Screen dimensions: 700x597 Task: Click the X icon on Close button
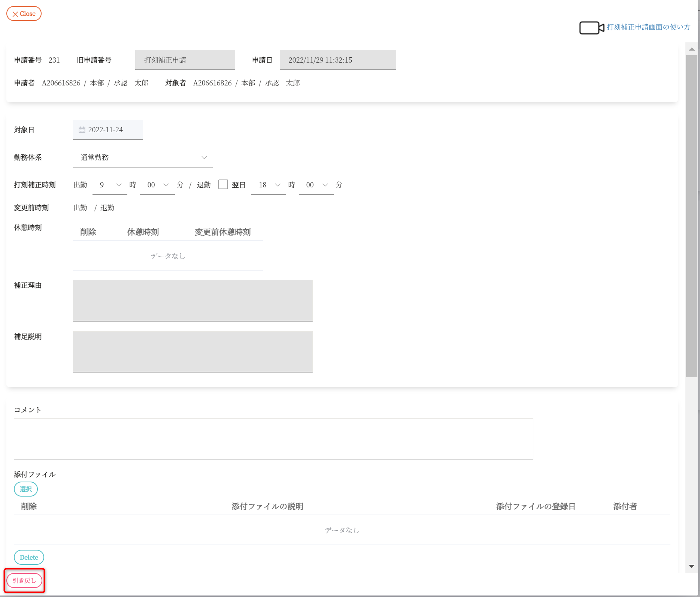(15, 14)
